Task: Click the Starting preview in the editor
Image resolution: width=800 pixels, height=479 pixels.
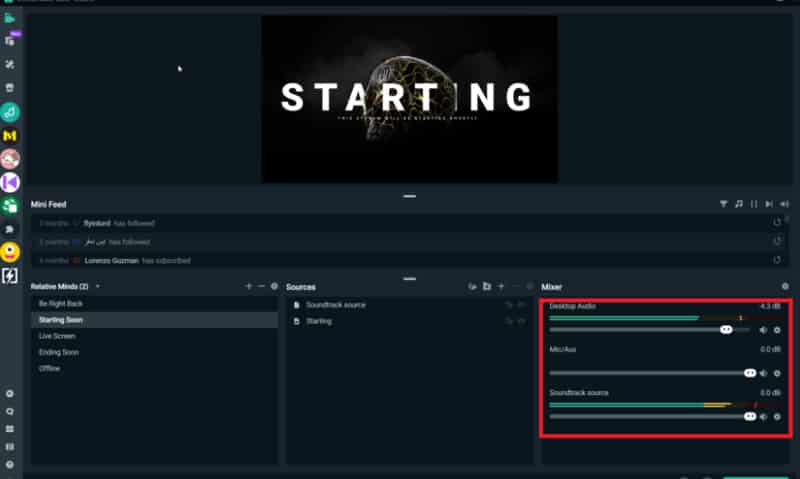Action: tap(409, 99)
